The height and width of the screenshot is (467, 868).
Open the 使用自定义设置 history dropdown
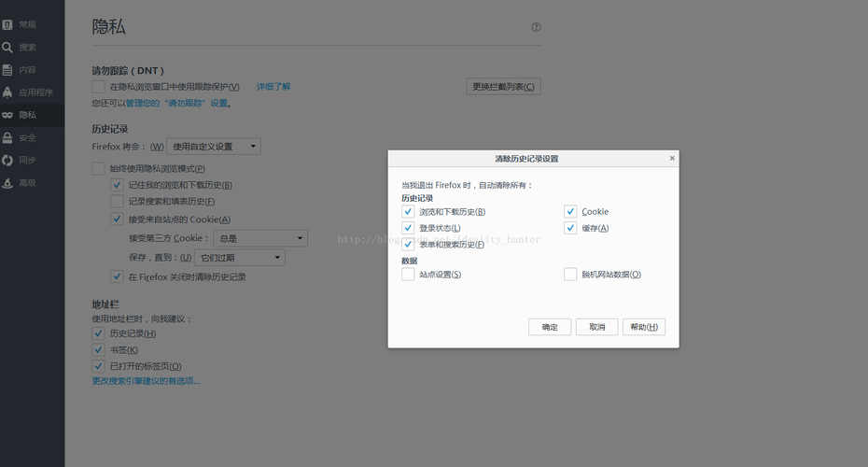coord(214,147)
